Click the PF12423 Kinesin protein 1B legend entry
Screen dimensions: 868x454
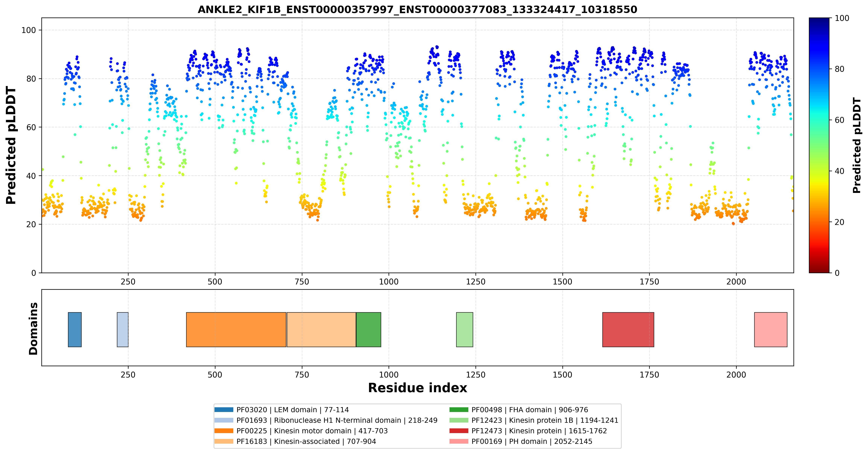tap(534, 420)
